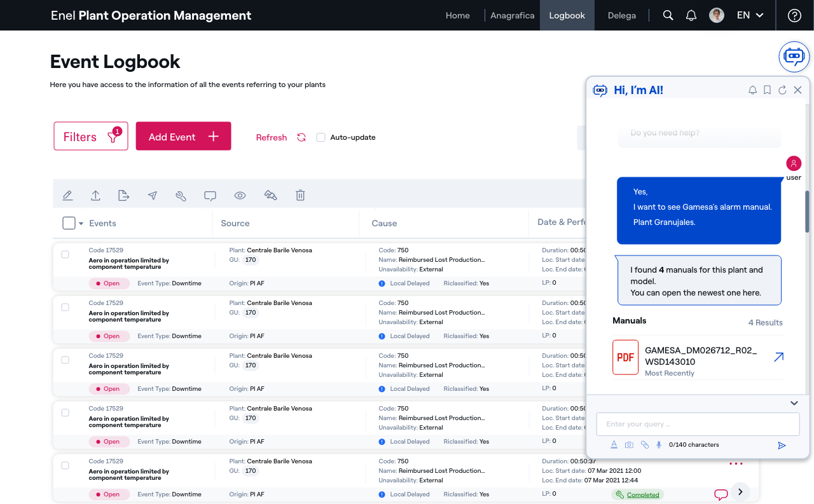Click the "4 Results" text in chat
The width and height of the screenshot is (814, 504).
point(765,322)
